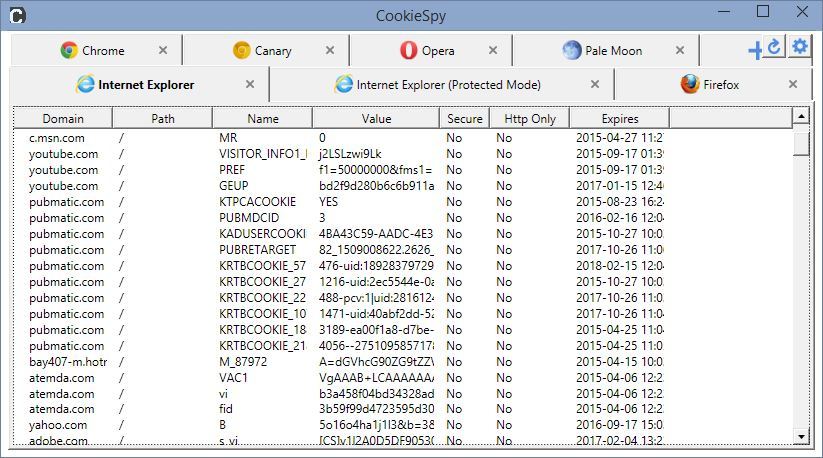Viewport: 823px width, 458px height.
Task: Close the Firefox tab
Action: pyautogui.click(x=793, y=84)
